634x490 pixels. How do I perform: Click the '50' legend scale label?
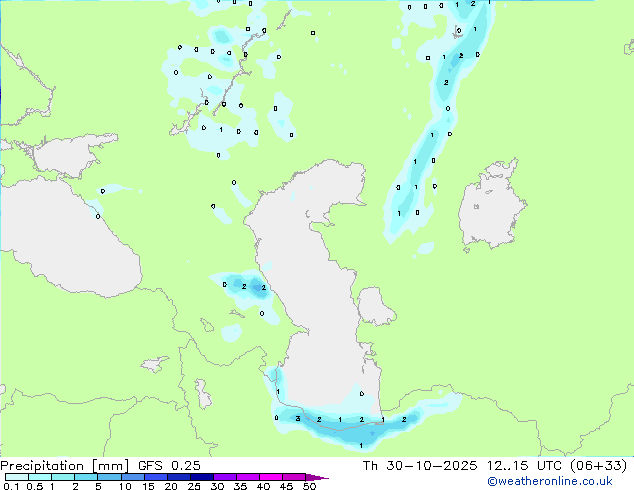[x=309, y=486]
